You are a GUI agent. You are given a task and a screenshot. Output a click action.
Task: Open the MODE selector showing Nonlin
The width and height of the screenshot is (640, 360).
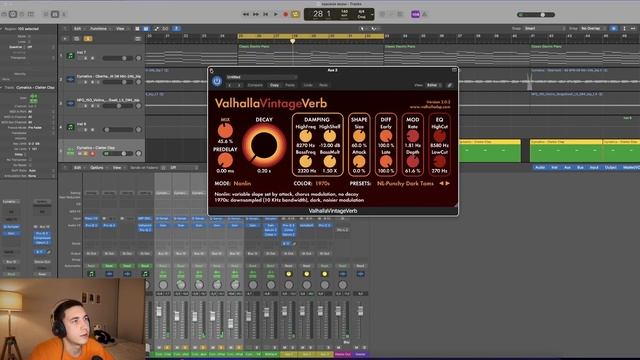coord(242,183)
